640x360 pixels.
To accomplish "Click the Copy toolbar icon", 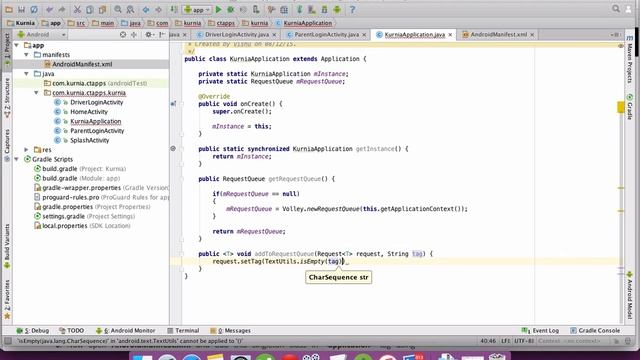I will click(90, 9).
